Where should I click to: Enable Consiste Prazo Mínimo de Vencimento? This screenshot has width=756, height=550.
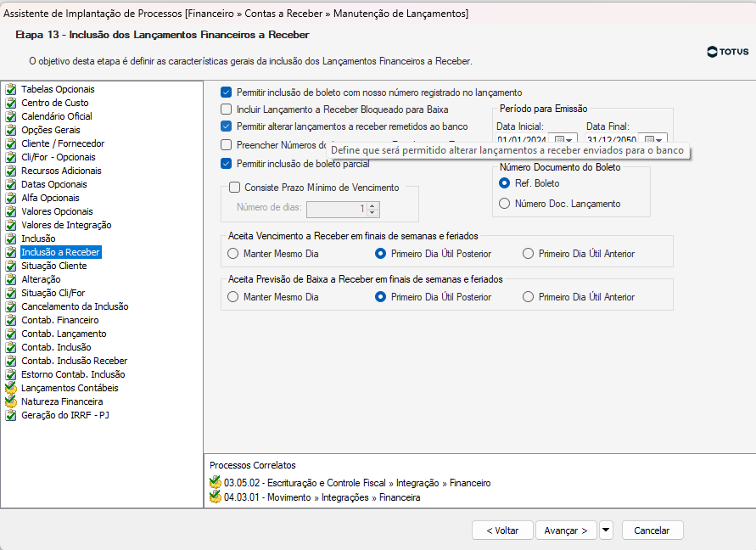tap(234, 188)
